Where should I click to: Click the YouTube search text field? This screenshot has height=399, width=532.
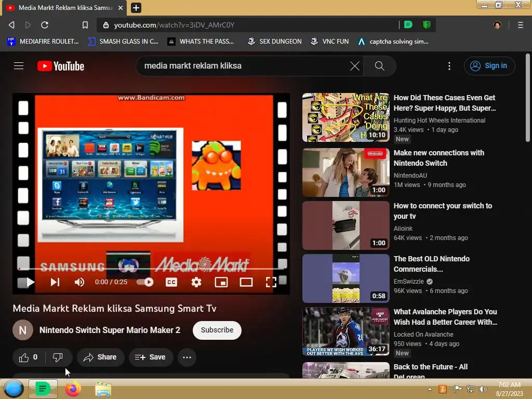coord(244,66)
